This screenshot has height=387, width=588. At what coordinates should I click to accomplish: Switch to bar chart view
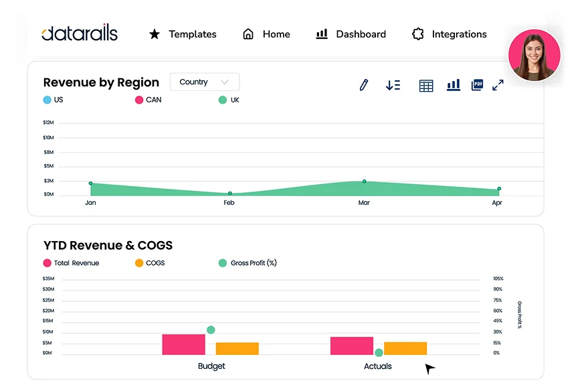point(454,85)
